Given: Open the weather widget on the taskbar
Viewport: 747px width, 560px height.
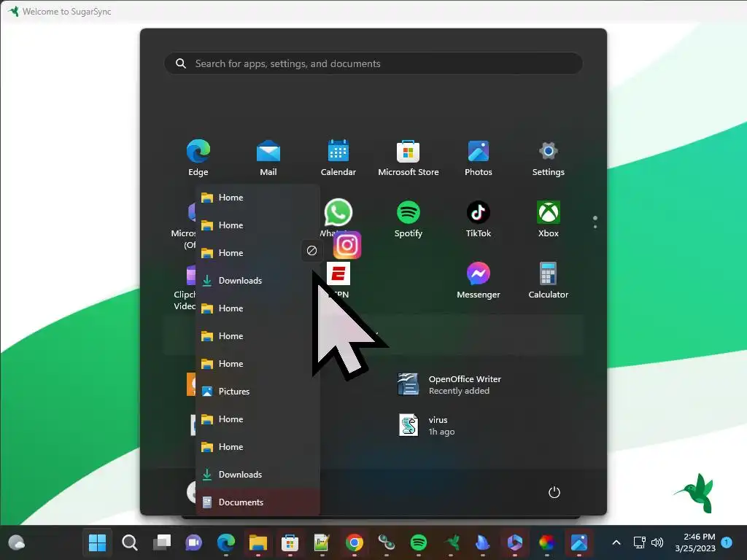Looking at the screenshot, I should 17,542.
